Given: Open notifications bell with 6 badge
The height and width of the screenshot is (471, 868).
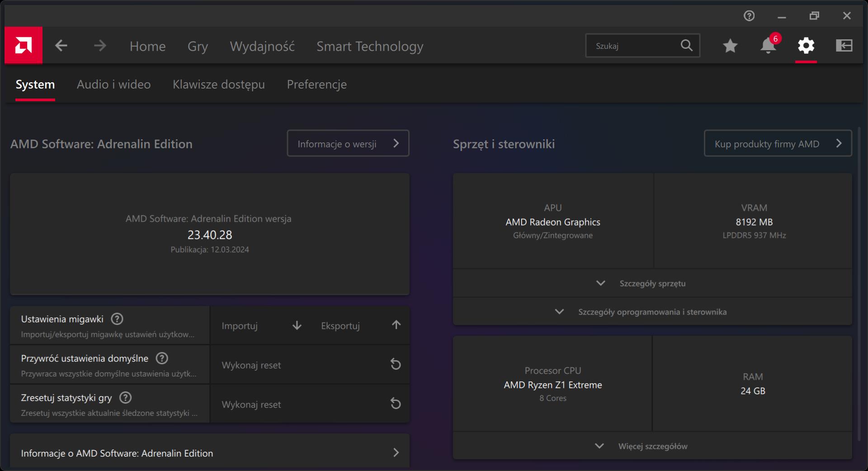Looking at the screenshot, I should [x=769, y=45].
